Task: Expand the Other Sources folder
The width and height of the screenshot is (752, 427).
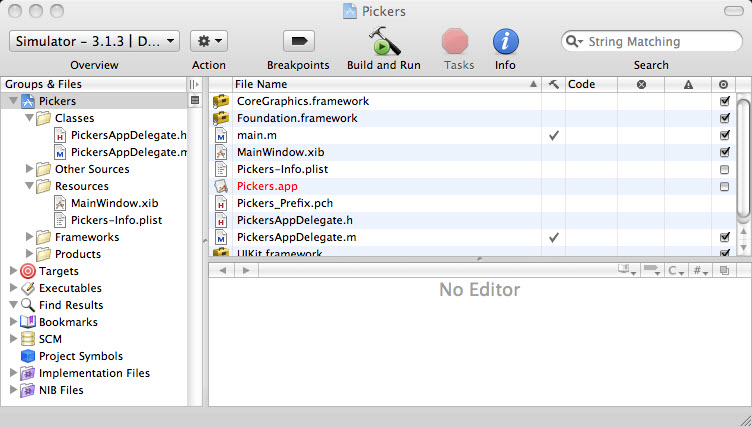Action: (29, 169)
